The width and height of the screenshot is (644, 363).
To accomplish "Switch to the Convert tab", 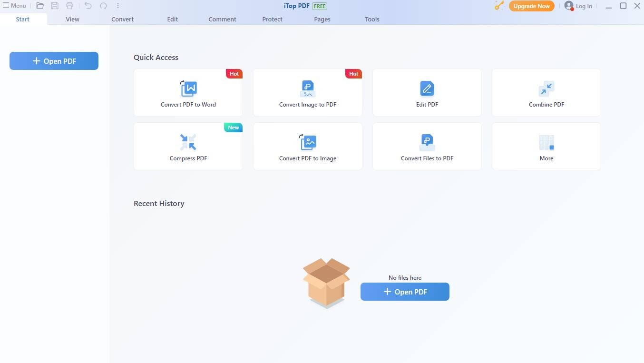I will click(122, 20).
